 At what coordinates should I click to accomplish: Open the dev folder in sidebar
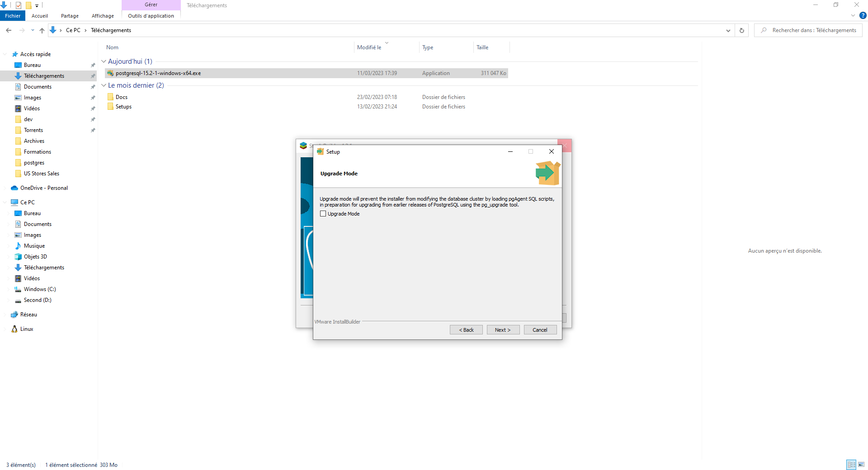point(28,119)
